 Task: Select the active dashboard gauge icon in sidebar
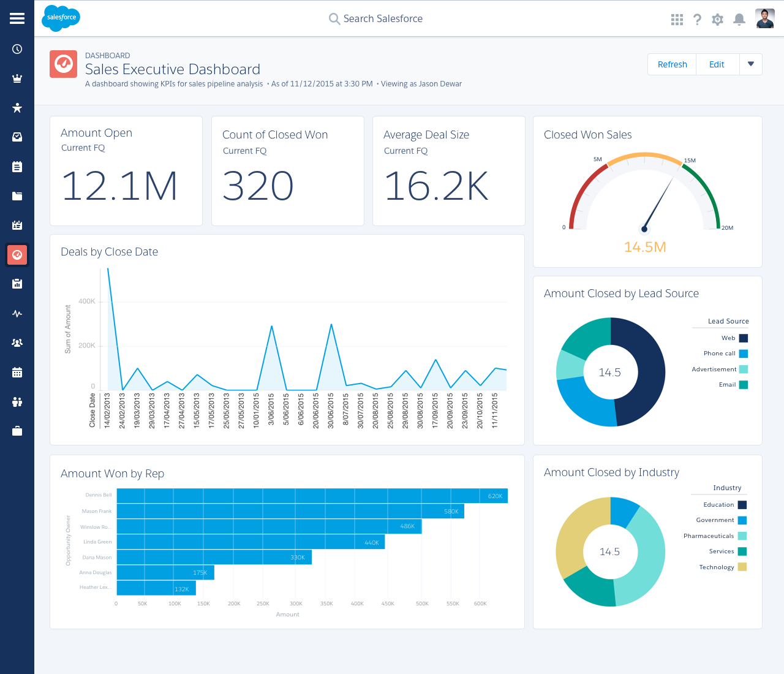click(17, 255)
